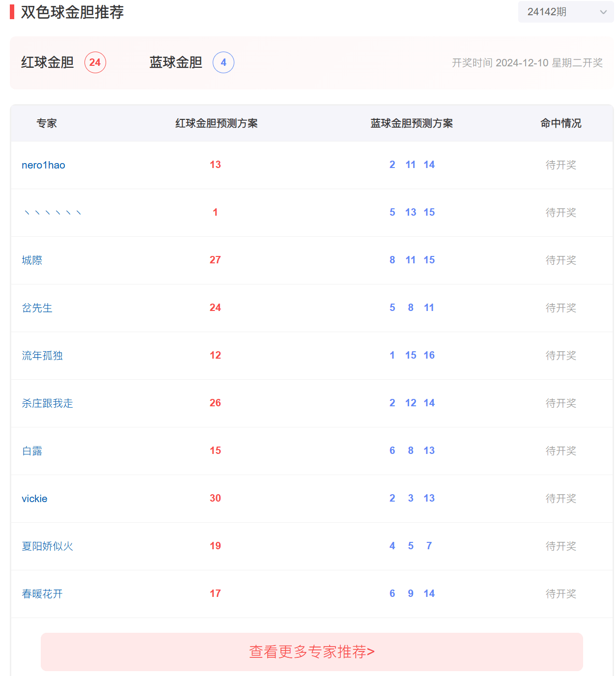
Task: Click the 专家 column header
Action: click(47, 123)
